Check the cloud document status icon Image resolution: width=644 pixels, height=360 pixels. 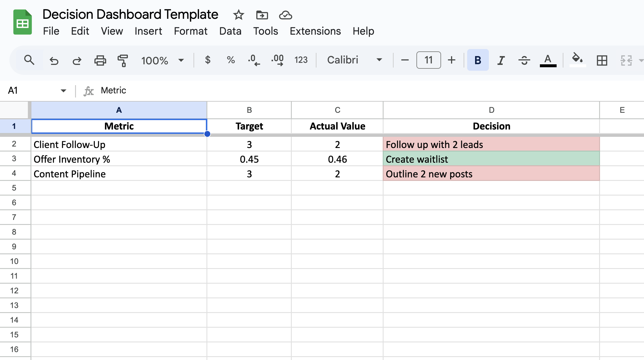(285, 15)
